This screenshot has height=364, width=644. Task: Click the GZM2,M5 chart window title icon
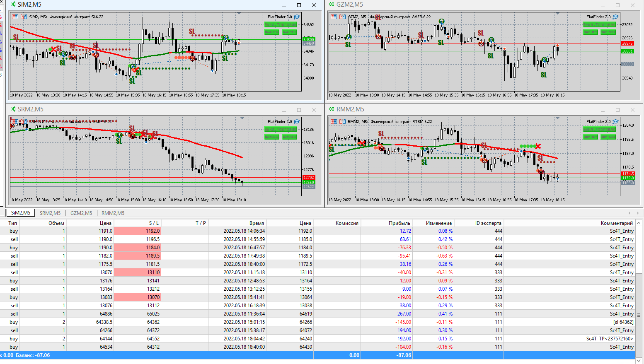[332, 5]
